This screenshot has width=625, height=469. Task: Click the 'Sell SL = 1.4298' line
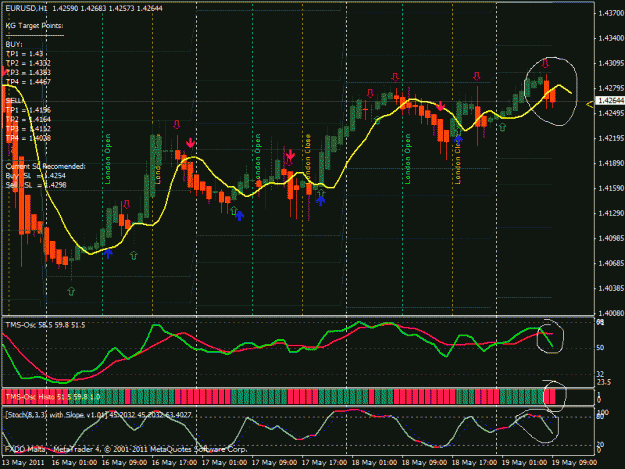[x=36, y=185]
